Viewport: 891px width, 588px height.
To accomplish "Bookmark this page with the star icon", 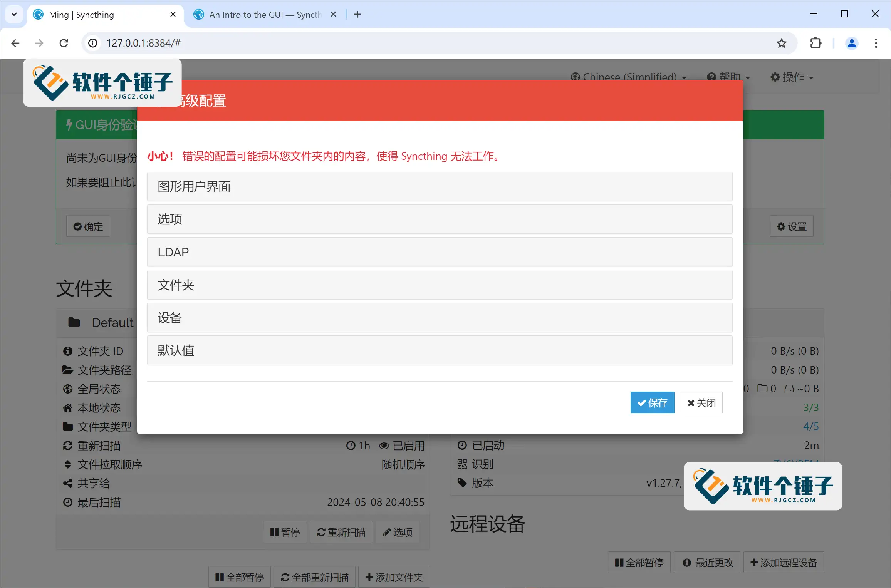I will pos(781,43).
